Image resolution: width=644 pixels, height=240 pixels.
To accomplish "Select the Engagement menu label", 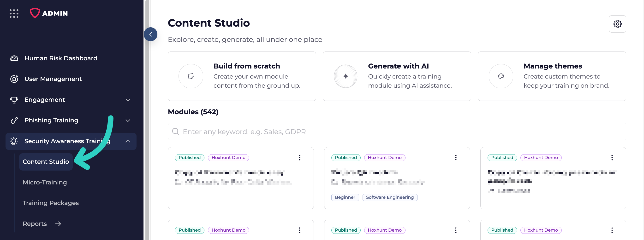I will (45, 100).
